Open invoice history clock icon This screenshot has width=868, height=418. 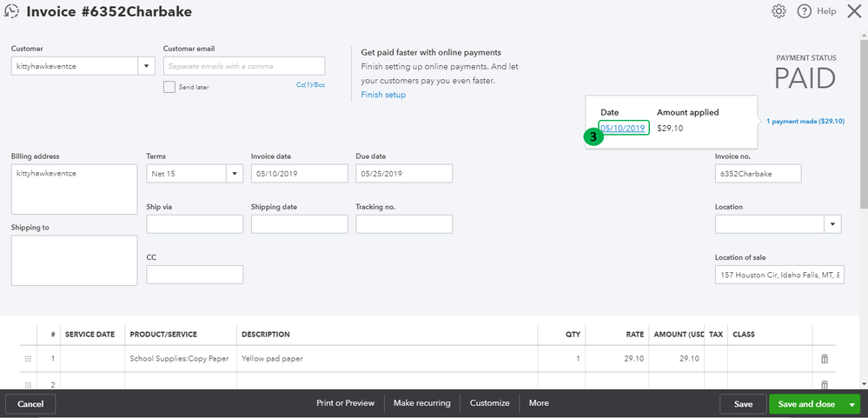pyautogui.click(x=11, y=11)
